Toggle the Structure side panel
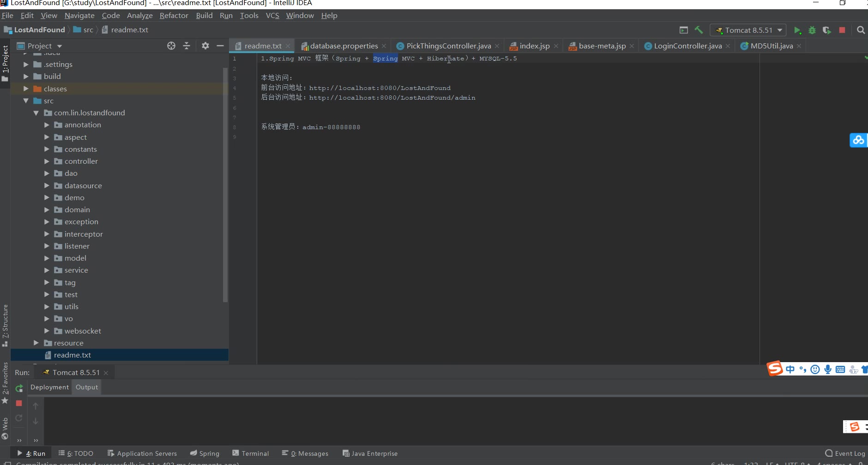 [x=5, y=325]
